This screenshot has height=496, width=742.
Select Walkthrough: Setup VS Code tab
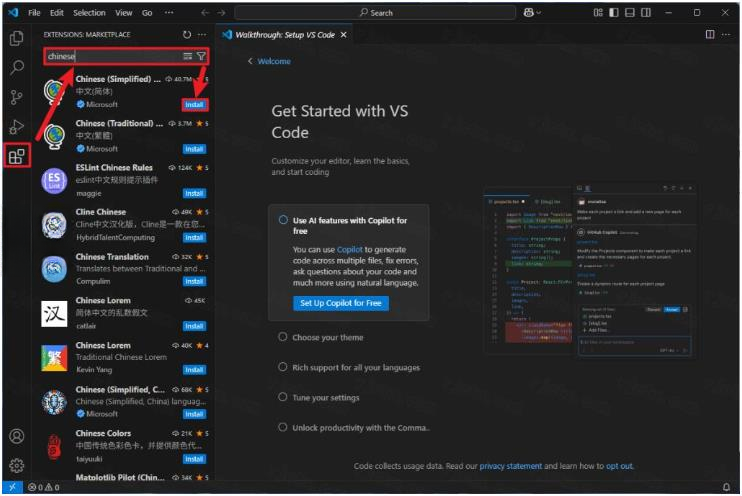tap(285, 35)
